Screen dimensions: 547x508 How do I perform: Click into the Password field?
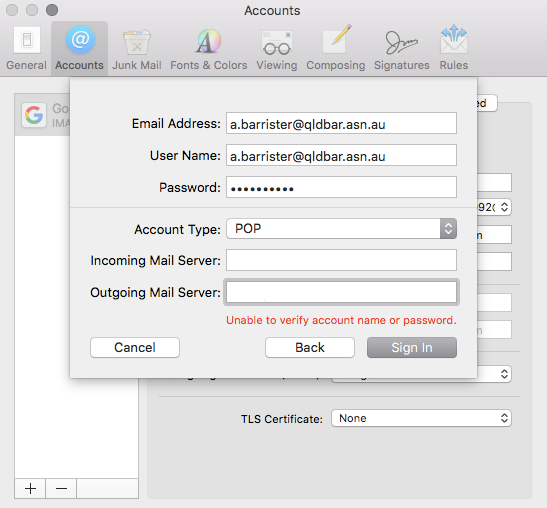coord(341,188)
